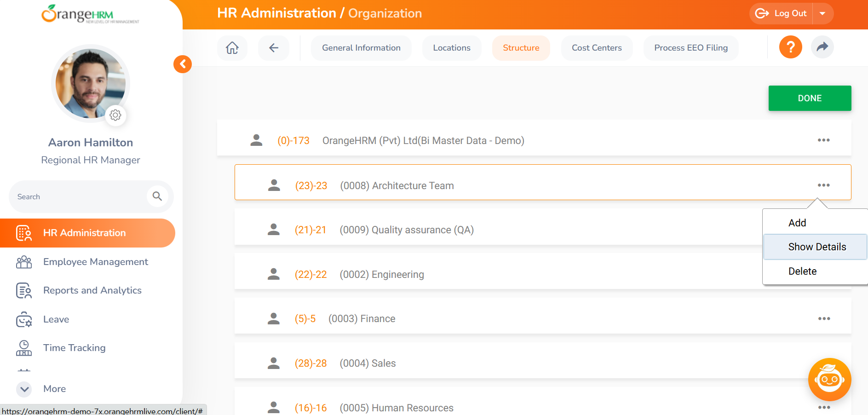Screen dimensions: 868x415
Task: Click the Reports and Analytics sidebar icon
Action: pyautogui.click(x=24, y=290)
